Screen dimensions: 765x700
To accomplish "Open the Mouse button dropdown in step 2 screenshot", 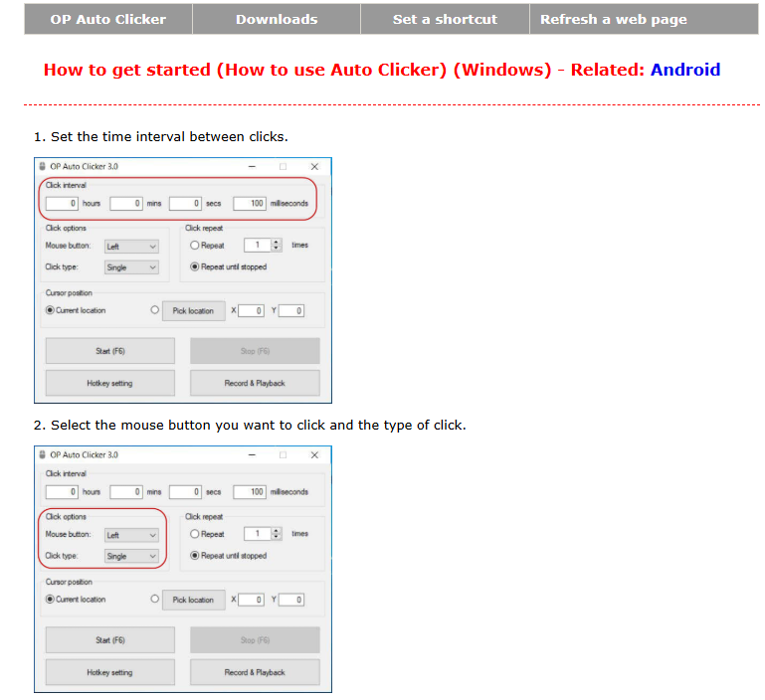I will click(x=131, y=535).
